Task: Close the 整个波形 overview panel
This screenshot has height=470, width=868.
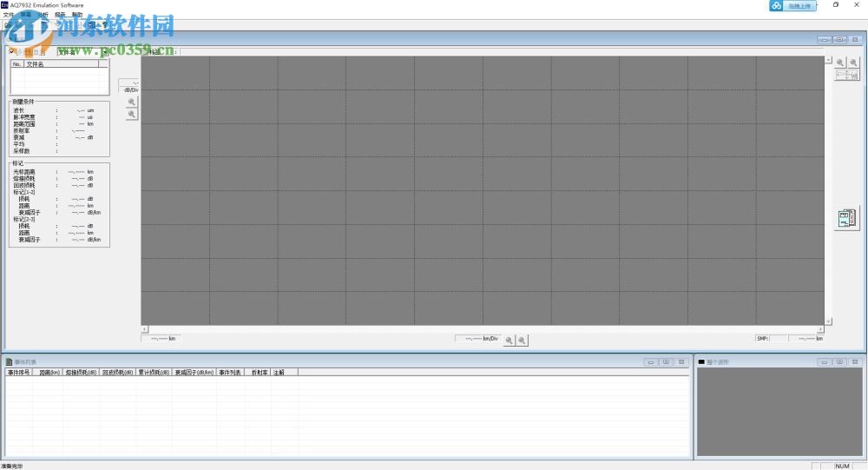Action: click(855, 362)
